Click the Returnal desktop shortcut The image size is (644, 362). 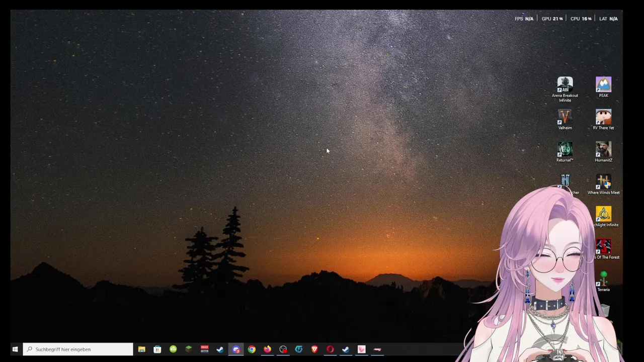click(565, 152)
